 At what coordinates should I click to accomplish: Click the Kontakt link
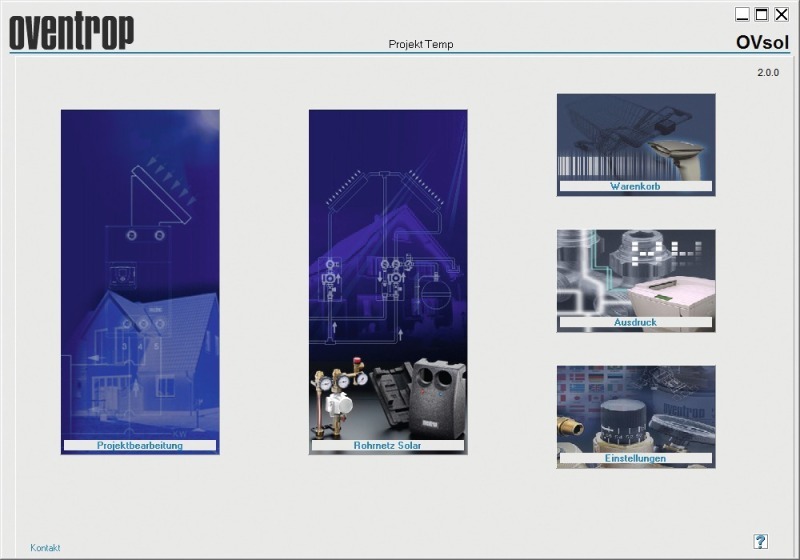pos(45,548)
